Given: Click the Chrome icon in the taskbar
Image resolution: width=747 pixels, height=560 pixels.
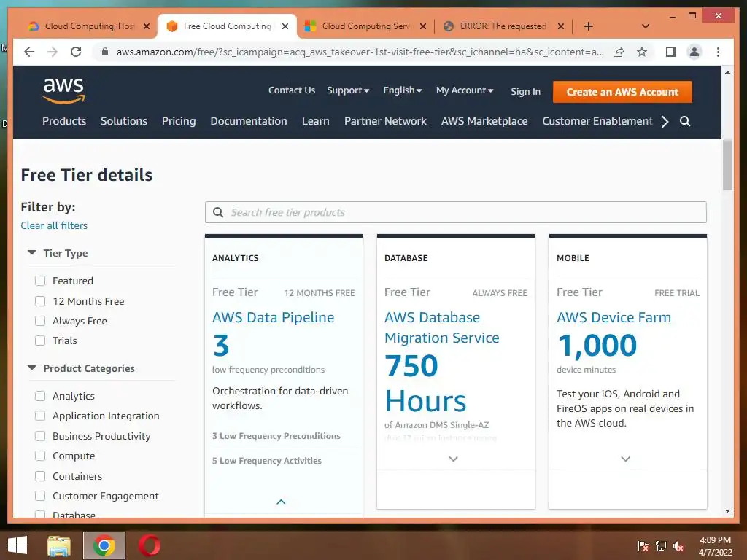Looking at the screenshot, I should pyautogui.click(x=104, y=545).
